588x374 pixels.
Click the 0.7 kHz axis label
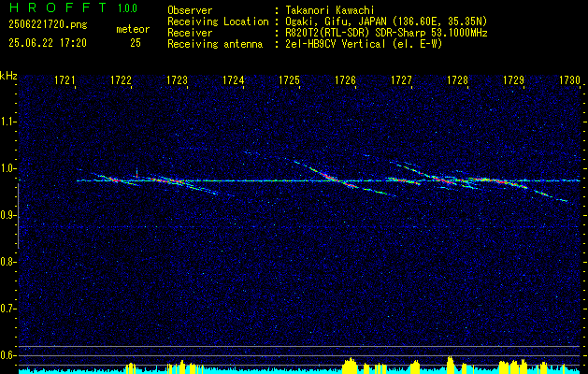point(7,309)
